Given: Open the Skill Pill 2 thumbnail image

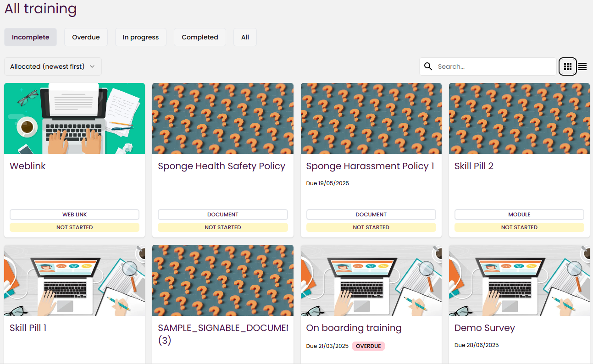Looking at the screenshot, I should 519,118.
